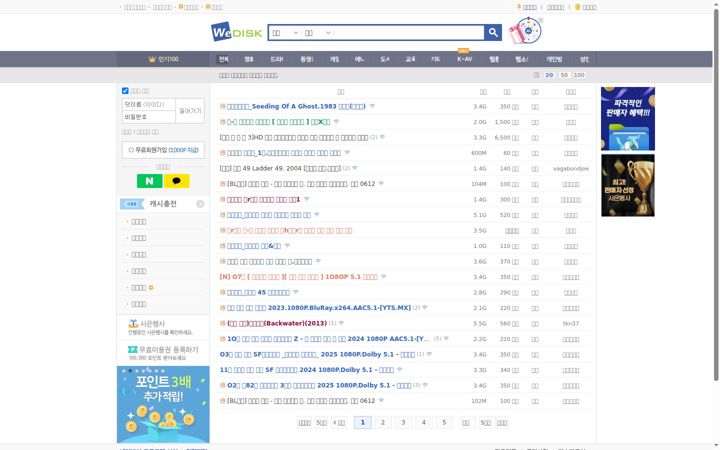This screenshot has height=450, width=720.
Task: Open the Backwater(2013) listing
Action: tap(277, 323)
